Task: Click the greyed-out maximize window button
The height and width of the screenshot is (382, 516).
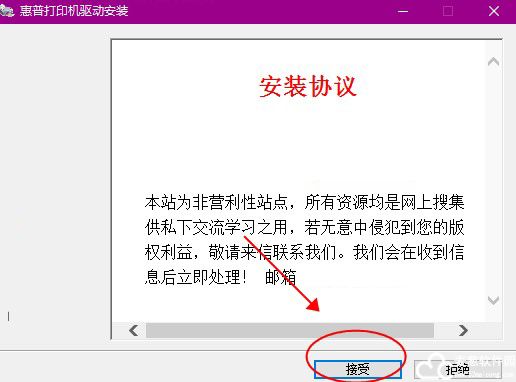Action: (448, 11)
